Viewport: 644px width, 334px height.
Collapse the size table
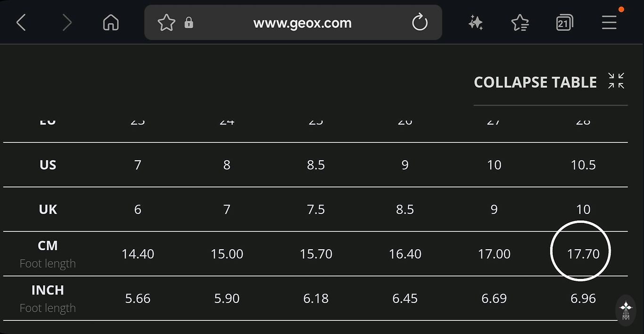pyautogui.click(x=535, y=82)
